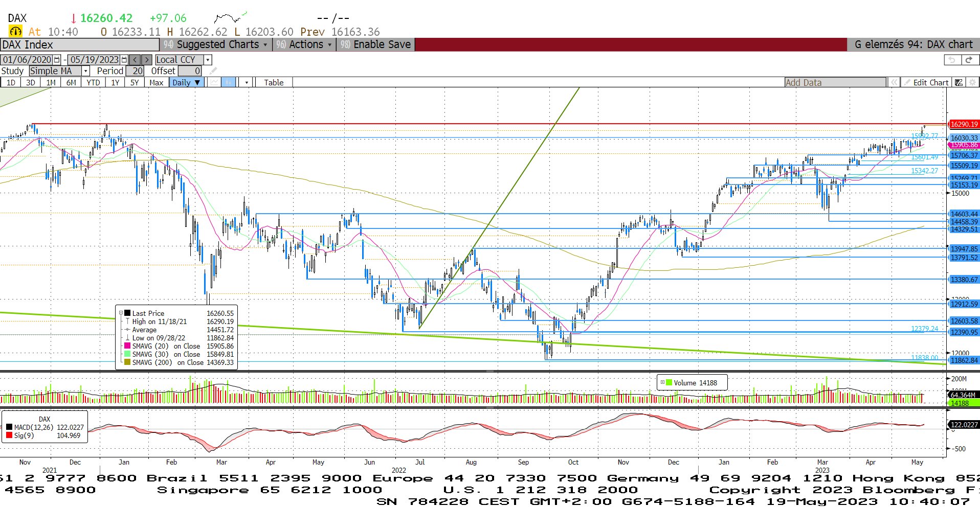The image size is (980, 530).
Task: Edit the start date 01/06/2020 field
Action: (27, 60)
